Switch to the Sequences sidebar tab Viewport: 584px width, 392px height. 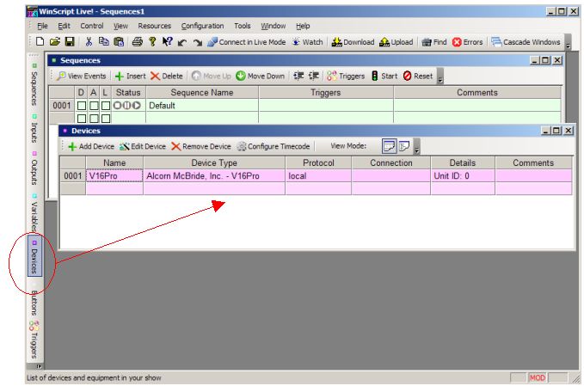[x=34, y=84]
